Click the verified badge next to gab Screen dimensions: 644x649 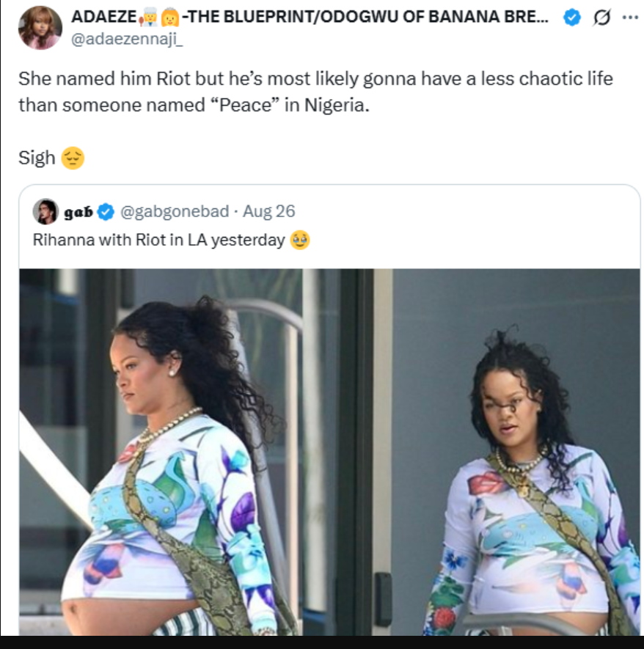(x=106, y=212)
